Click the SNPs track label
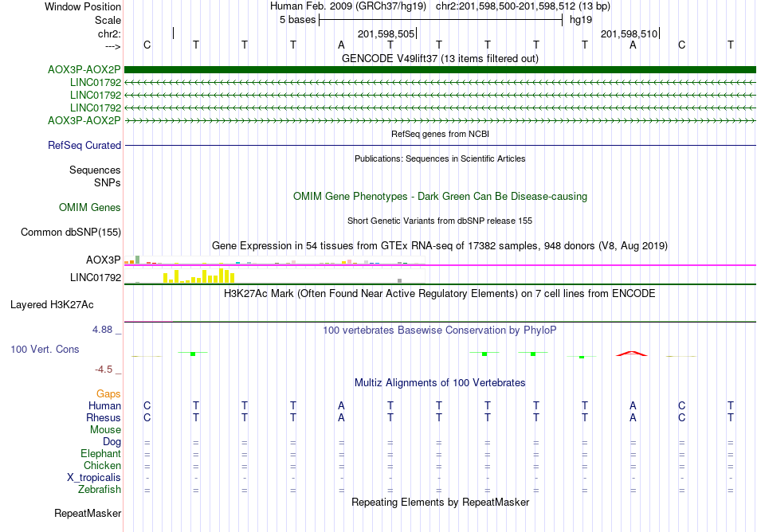The height and width of the screenshot is (532, 757). pyautogui.click(x=108, y=183)
